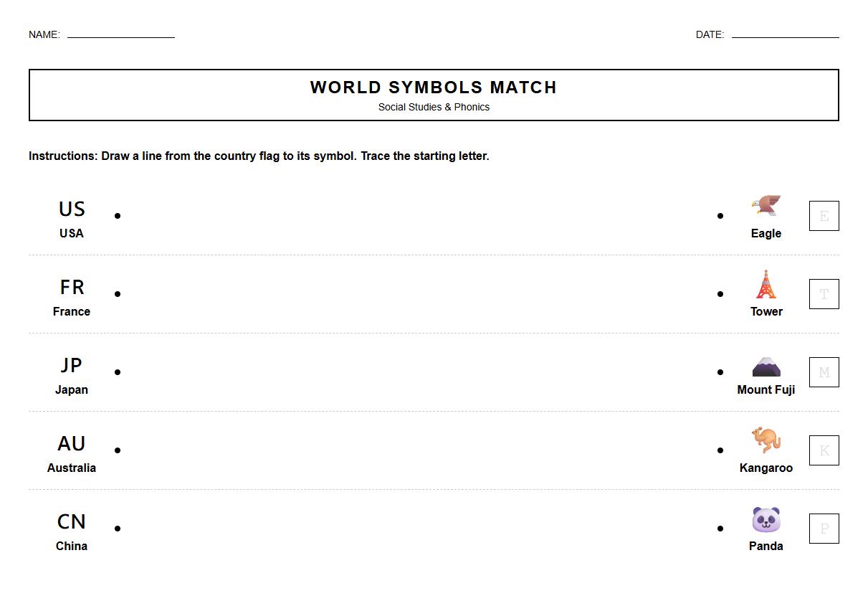Click the dot beside the Panda
The image size is (868, 596).
point(720,529)
